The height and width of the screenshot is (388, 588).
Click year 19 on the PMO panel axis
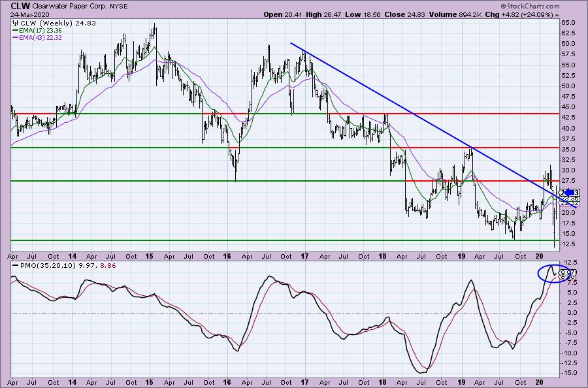(461, 382)
